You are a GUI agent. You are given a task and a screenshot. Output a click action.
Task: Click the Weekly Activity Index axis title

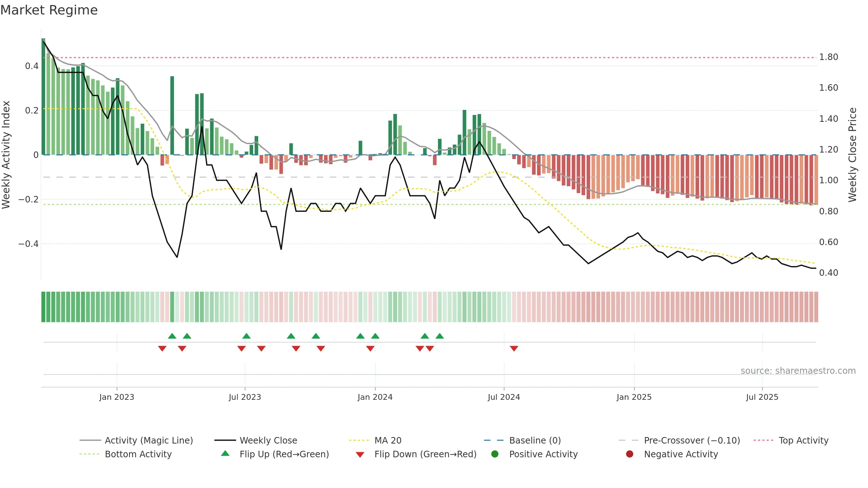click(6, 155)
